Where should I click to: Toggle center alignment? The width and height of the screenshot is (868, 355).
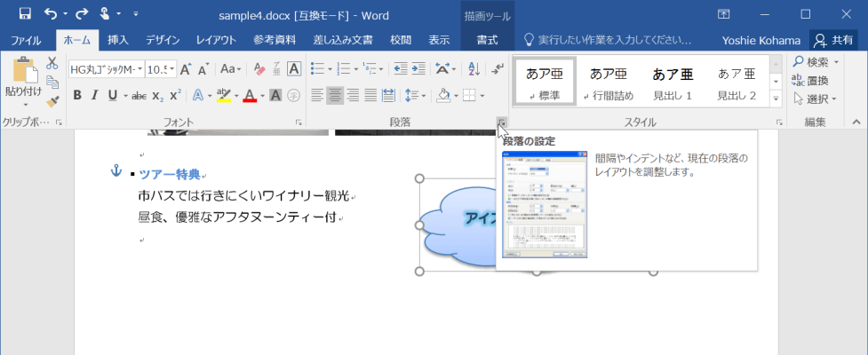tap(335, 96)
